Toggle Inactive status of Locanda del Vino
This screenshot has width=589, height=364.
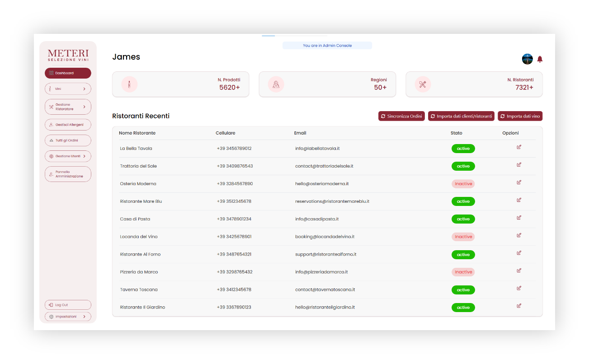(463, 237)
